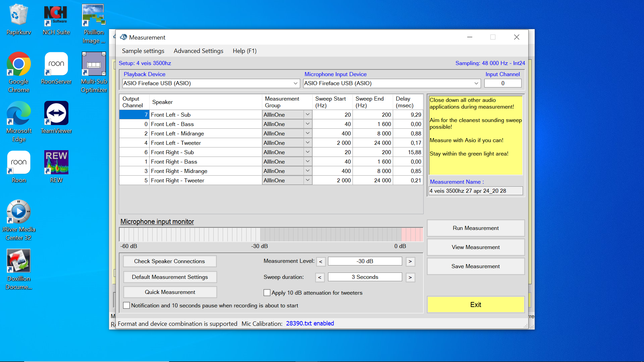Open the REW desktop icon
The height and width of the screenshot is (362, 644).
point(56,163)
